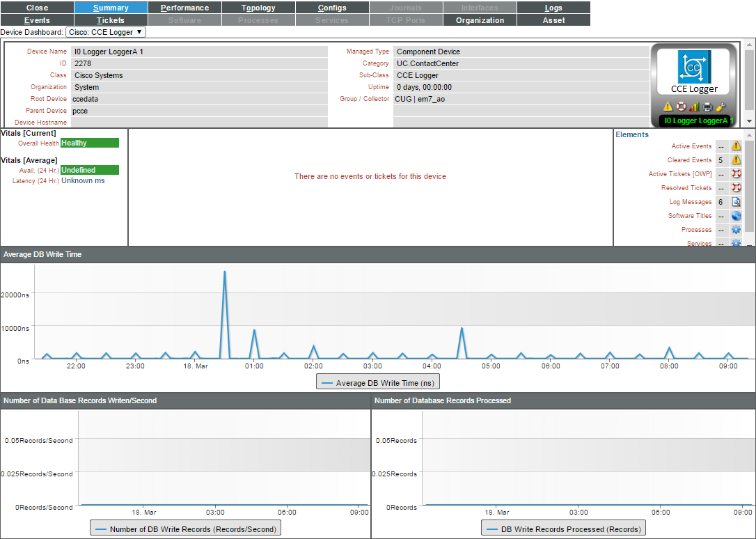
Task: Click the Log Messages link
Action: point(691,202)
